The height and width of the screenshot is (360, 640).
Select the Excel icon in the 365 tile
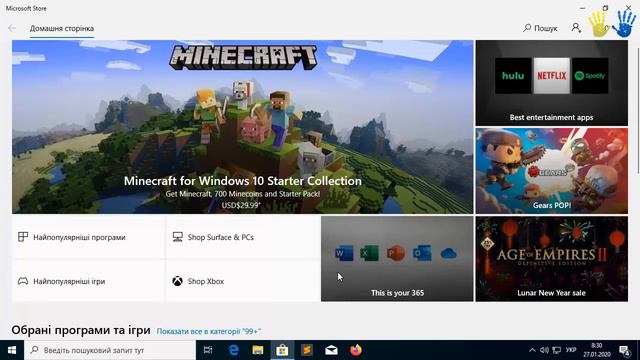tap(369, 253)
